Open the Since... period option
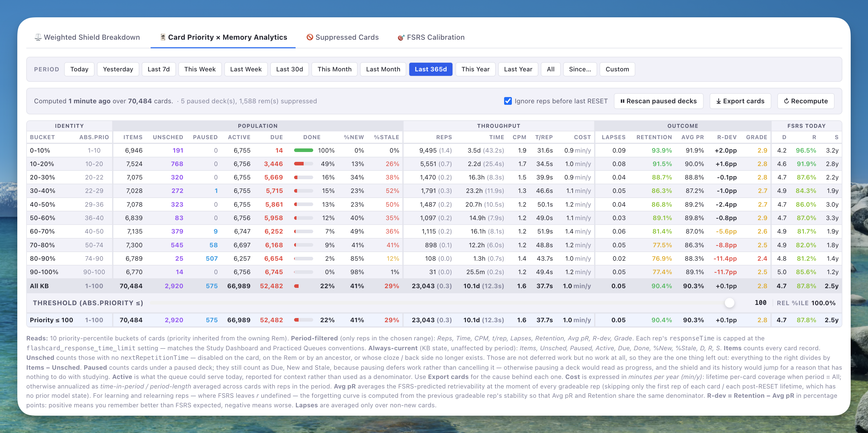868x433 pixels. pyautogui.click(x=580, y=69)
